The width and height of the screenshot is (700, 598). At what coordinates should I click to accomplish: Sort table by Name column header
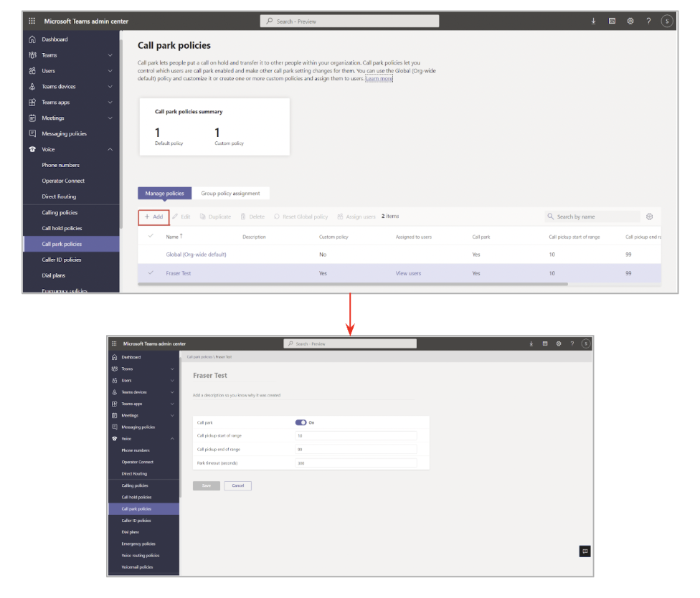174,237
